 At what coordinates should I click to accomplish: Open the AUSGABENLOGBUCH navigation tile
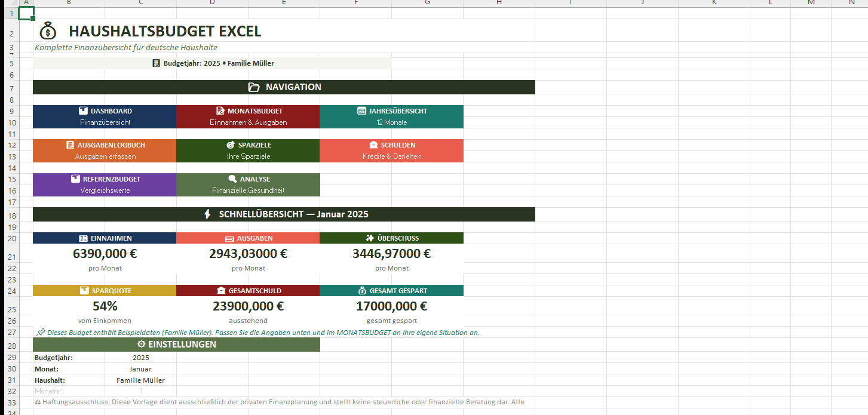[105, 150]
